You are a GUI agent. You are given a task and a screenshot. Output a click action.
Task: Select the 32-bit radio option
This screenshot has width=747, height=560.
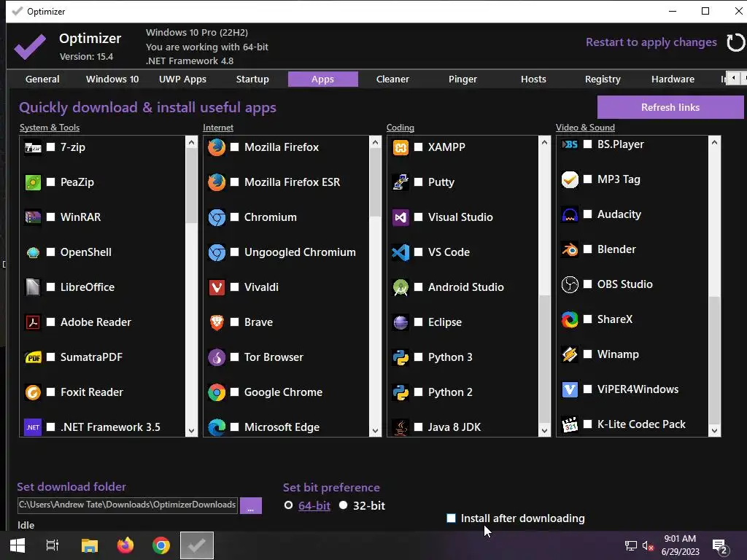click(x=343, y=505)
